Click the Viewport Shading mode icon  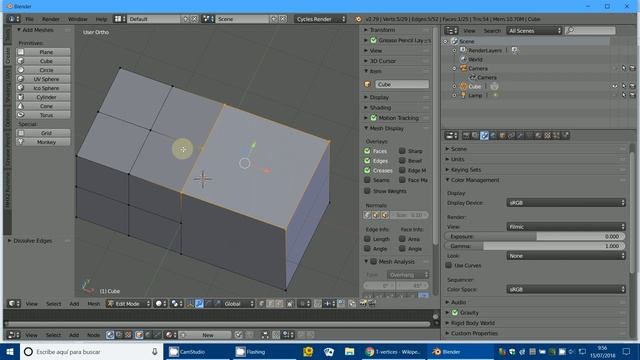click(160, 304)
